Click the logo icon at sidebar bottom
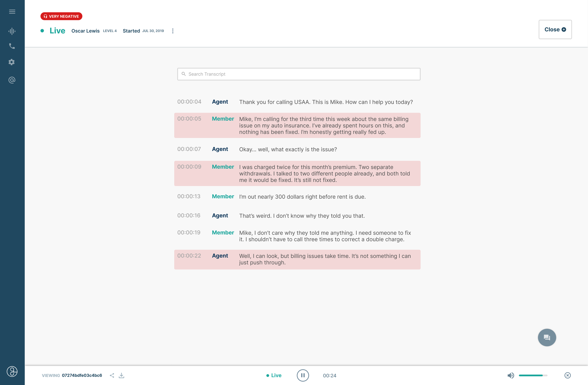The width and height of the screenshot is (588, 385). pyautogui.click(x=12, y=371)
